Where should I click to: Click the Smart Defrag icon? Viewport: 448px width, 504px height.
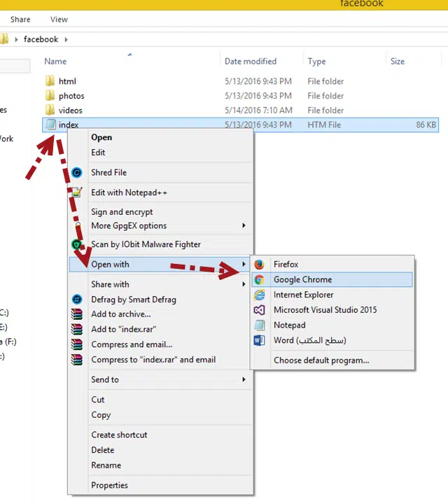[76, 300]
